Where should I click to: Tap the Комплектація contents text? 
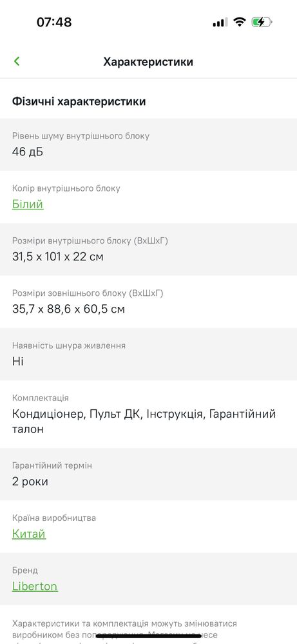pos(144,422)
